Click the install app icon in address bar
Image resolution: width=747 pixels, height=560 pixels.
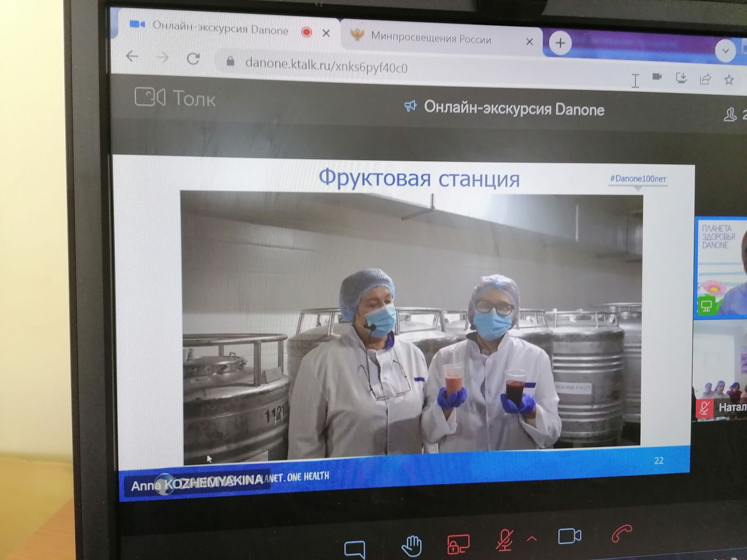pyautogui.click(x=681, y=78)
